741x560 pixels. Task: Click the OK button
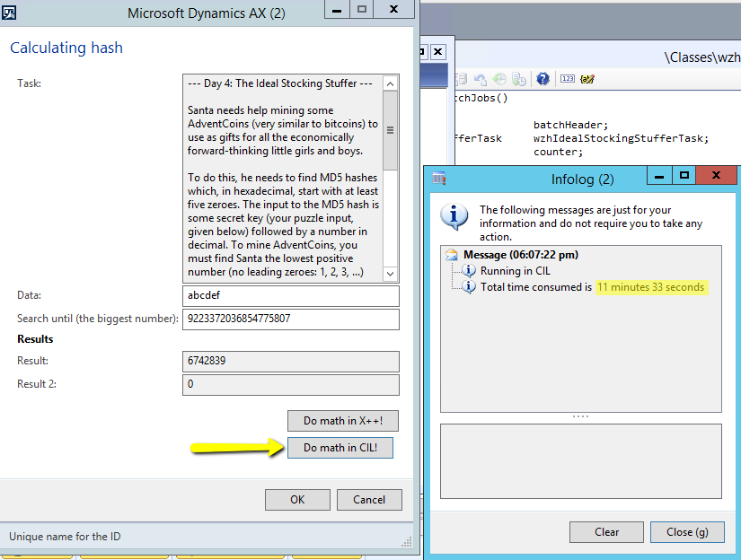(297, 500)
